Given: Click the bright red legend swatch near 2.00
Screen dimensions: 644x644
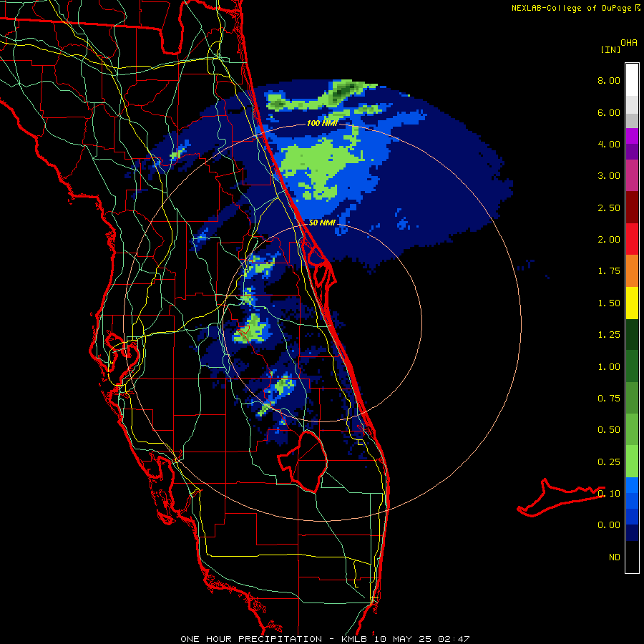Looking at the screenshot, I should pyautogui.click(x=632, y=239).
